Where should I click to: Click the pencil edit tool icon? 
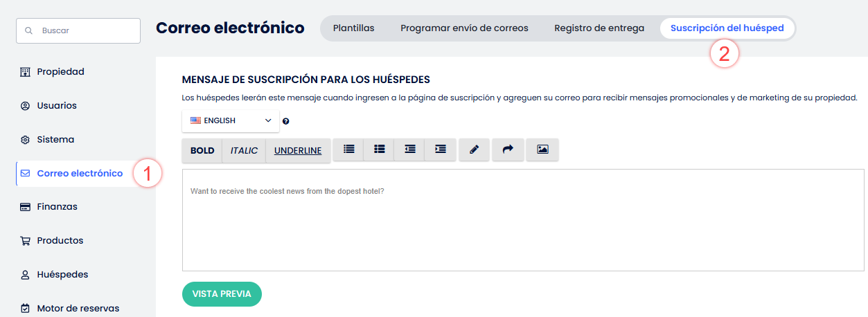474,150
